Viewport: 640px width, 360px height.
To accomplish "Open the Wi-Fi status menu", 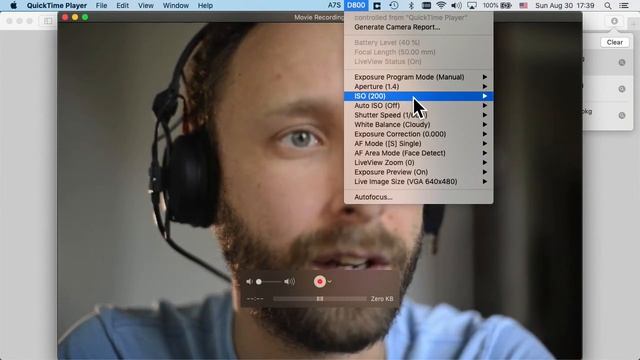I will point(441,5).
